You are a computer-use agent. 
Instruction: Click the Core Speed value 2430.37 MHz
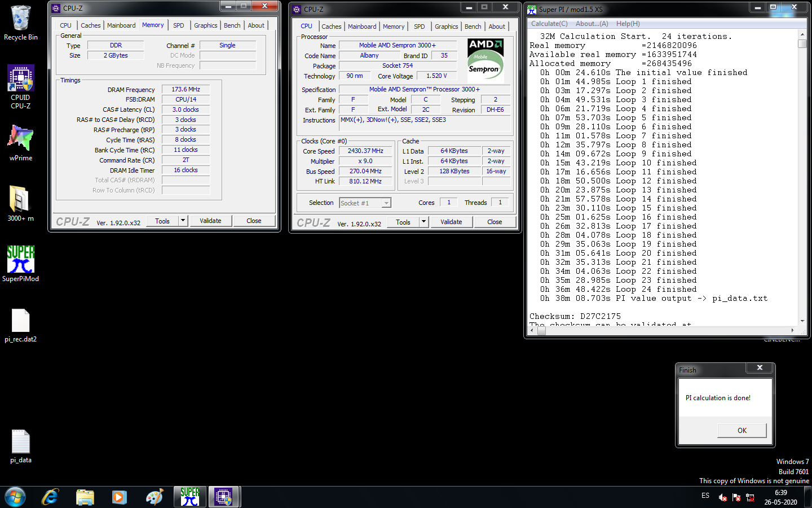point(365,151)
